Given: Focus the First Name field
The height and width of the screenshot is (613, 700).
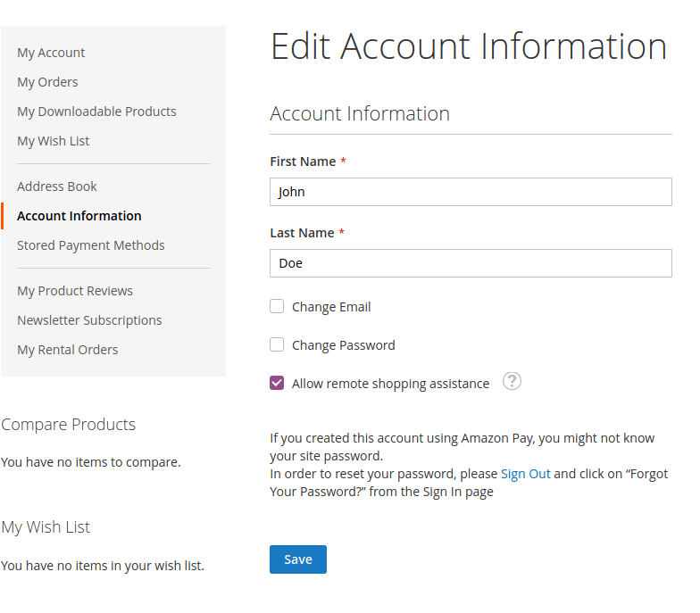Looking at the screenshot, I should [471, 192].
